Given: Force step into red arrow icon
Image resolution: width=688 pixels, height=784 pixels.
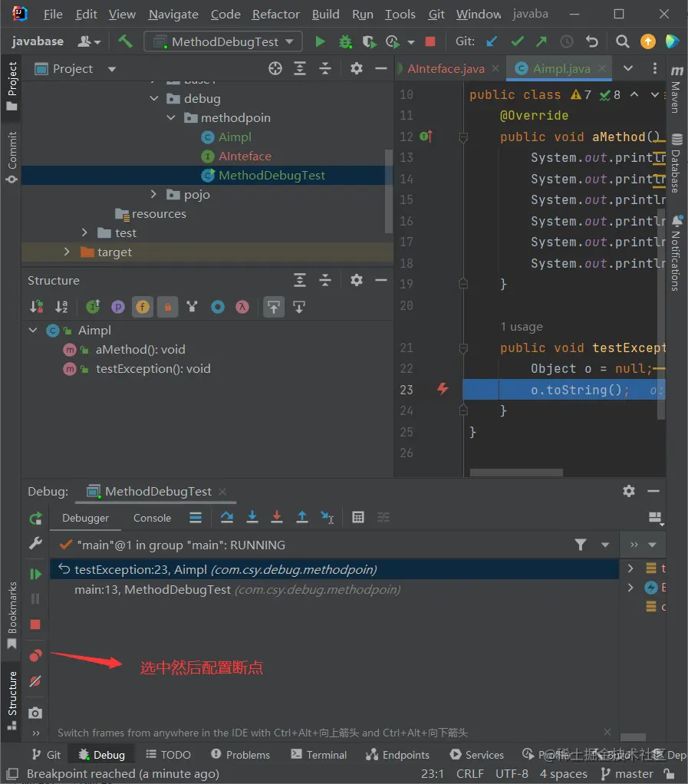Looking at the screenshot, I should point(276,517).
